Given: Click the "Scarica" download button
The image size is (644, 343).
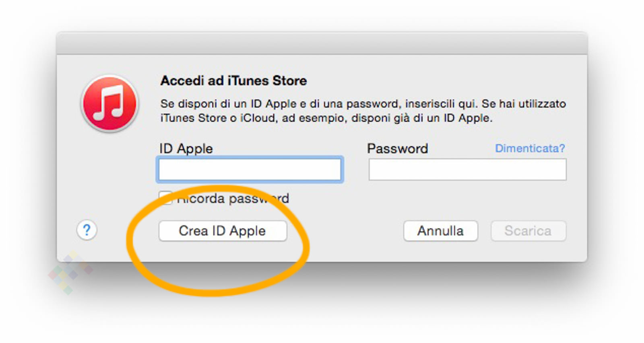Looking at the screenshot, I should coord(528,231).
